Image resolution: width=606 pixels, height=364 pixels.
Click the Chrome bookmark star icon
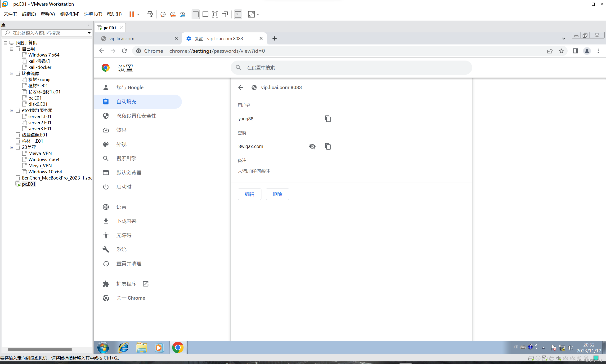coord(561,51)
